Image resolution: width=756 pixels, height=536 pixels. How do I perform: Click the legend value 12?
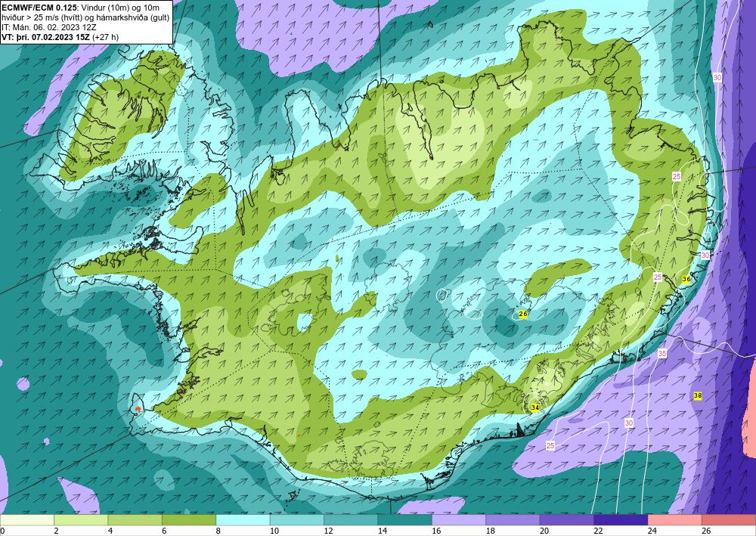328,531
